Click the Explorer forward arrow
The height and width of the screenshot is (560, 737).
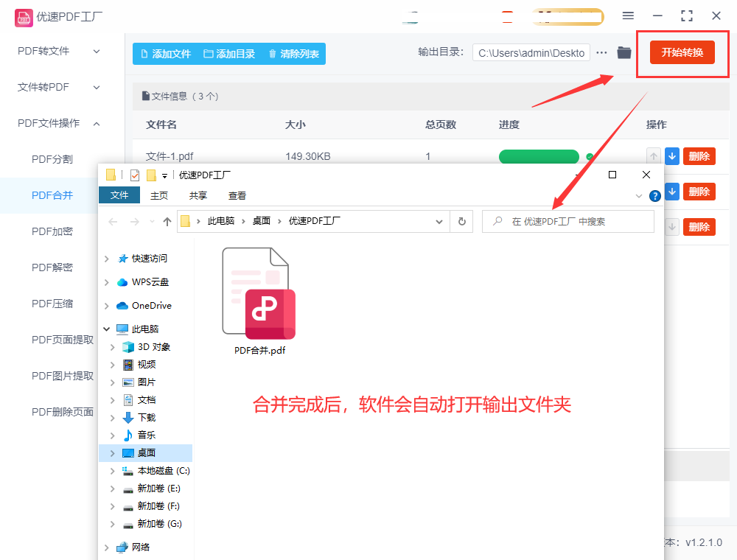pos(134,222)
